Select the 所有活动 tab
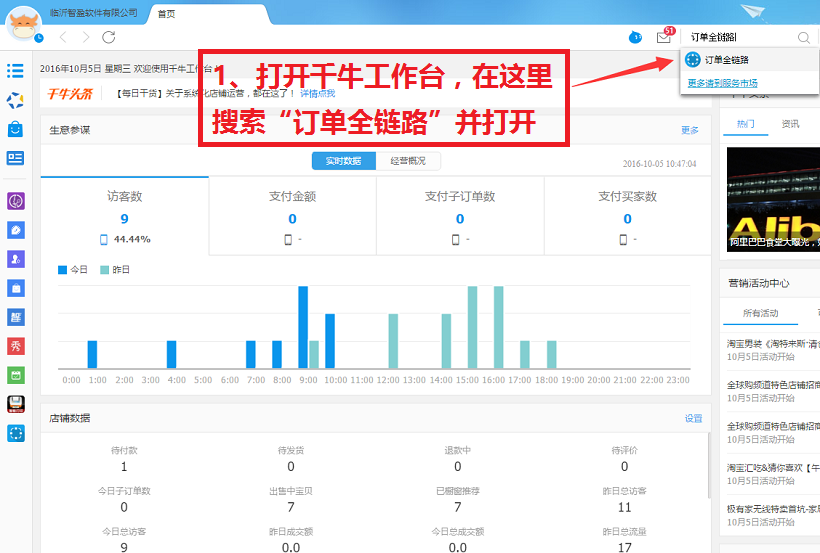This screenshot has height=553, width=820. [760, 313]
